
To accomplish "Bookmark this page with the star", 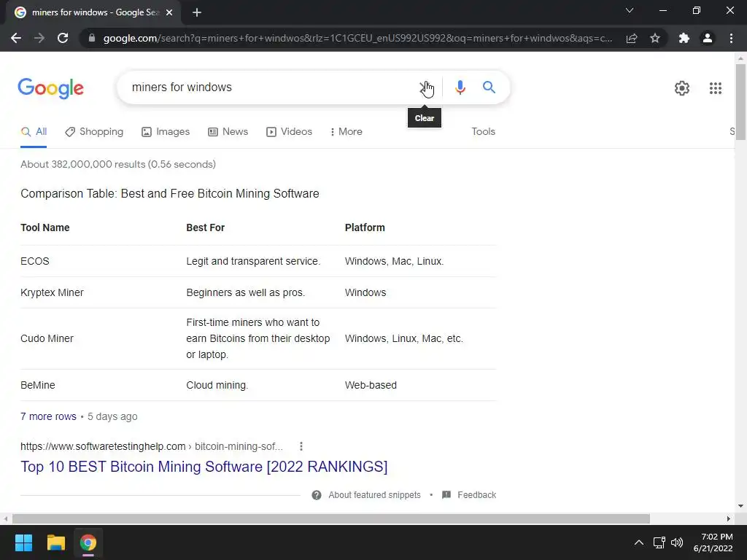I will pos(655,38).
